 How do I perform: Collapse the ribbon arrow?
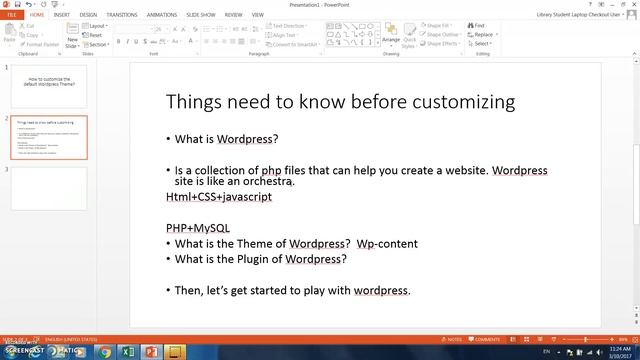click(x=634, y=53)
